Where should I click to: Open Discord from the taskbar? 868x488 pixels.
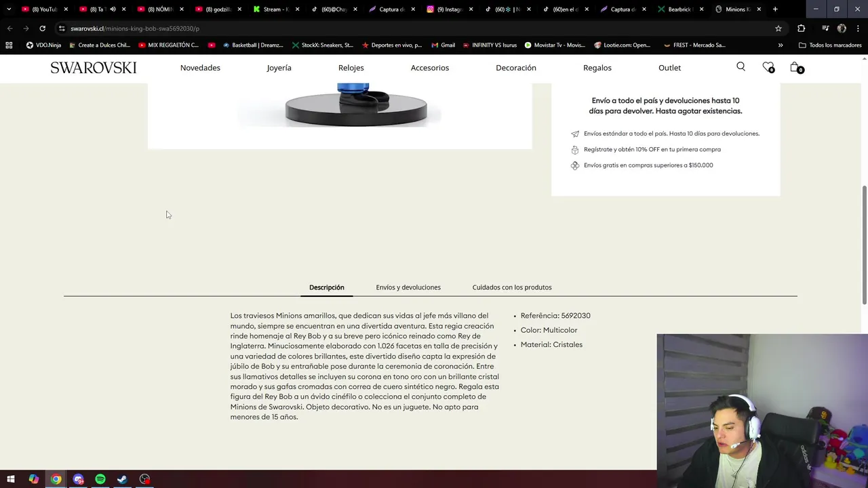click(x=78, y=479)
